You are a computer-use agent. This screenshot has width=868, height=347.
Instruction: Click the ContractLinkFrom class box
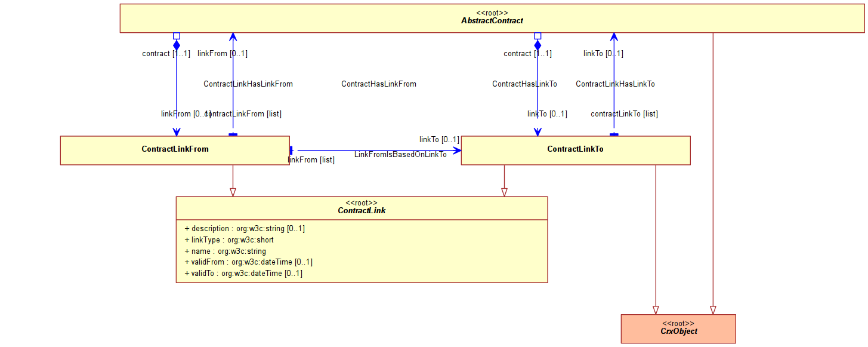(175, 150)
